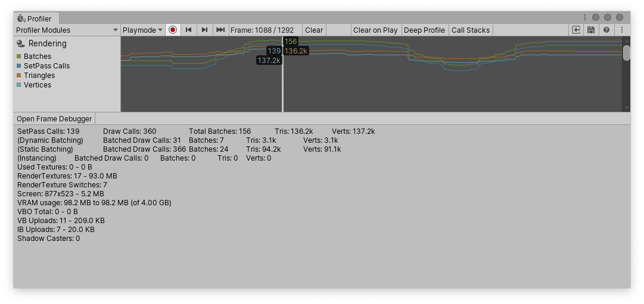
Task: Click Verts: 91.1k static batching value
Action: click(x=322, y=149)
